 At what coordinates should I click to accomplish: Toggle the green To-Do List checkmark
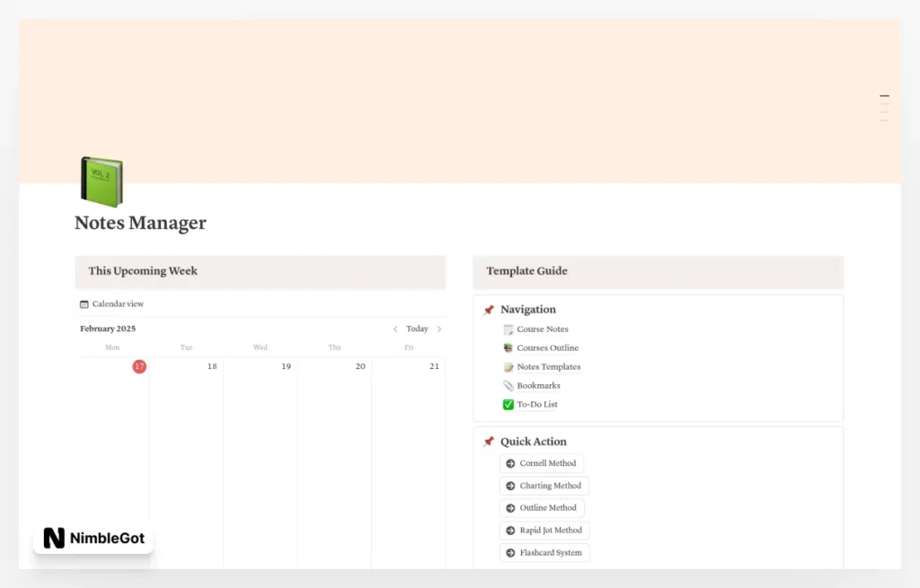(x=508, y=405)
